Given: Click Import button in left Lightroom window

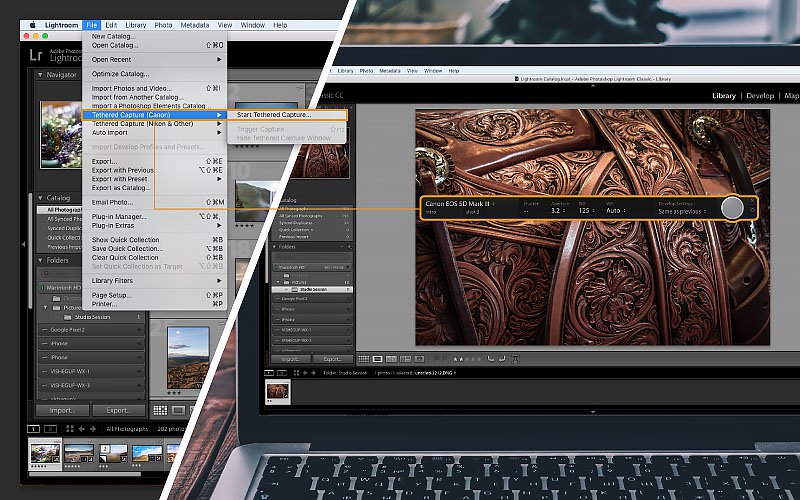Looking at the screenshot, I should click(x=62, y=410).
